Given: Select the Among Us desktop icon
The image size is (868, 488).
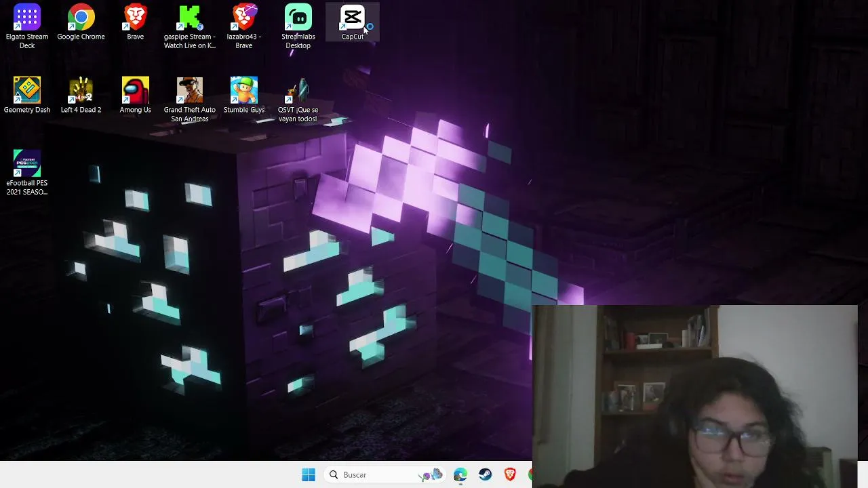Looking at the screenshot, I should 135,95.
